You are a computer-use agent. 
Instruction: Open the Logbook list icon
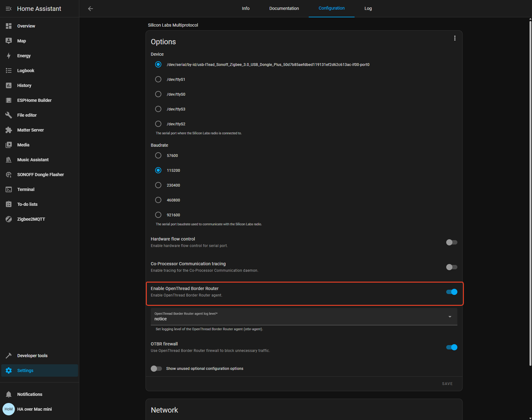click(x=9, y=71)
